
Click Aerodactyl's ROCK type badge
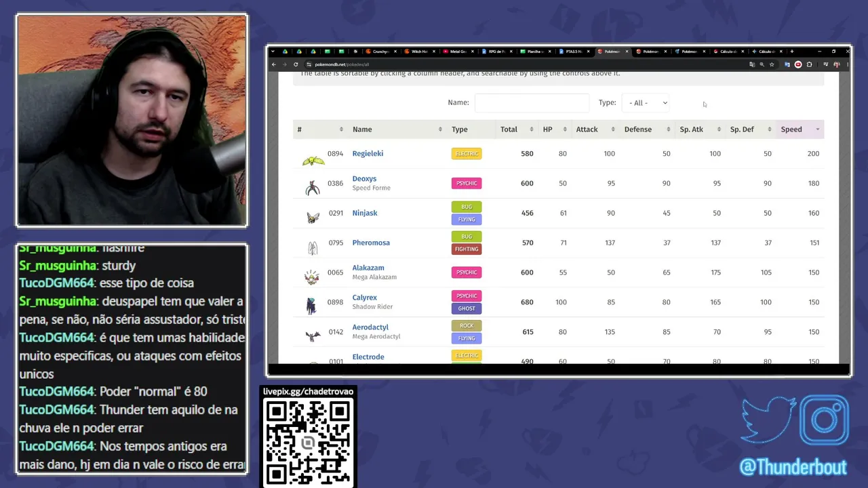coord(467,325)
